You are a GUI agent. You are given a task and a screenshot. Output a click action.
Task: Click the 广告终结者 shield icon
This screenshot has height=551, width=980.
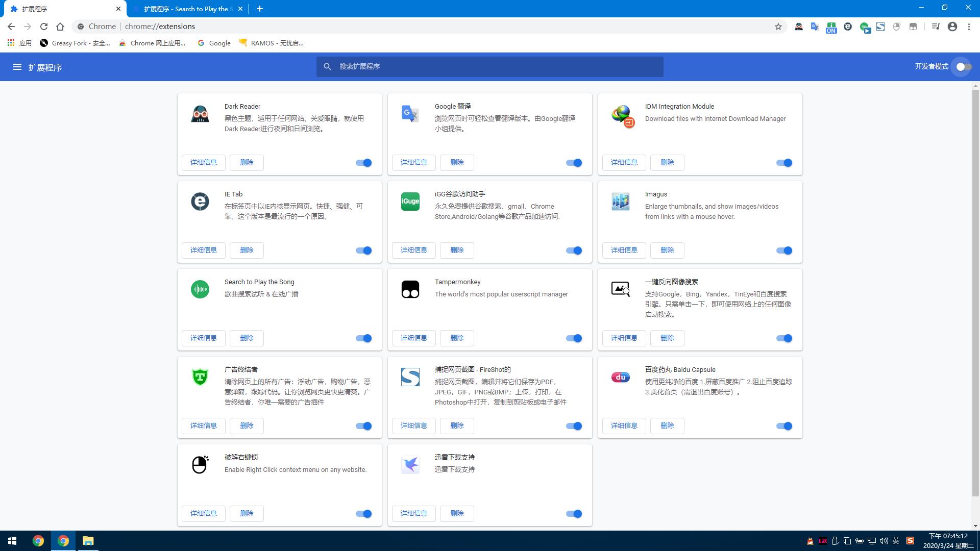coord(200,377)
